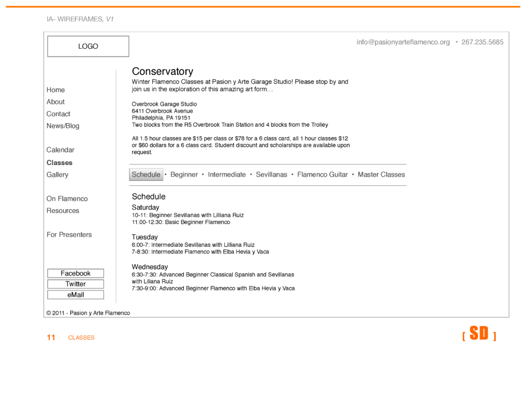Open the Contact navigation link

coord(58,114)
